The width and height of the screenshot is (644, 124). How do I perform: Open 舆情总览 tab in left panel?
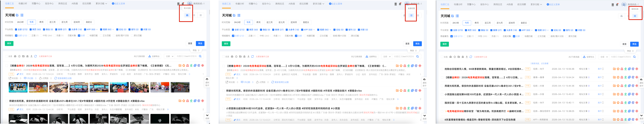pyautogui.click(x=63, y=4)
